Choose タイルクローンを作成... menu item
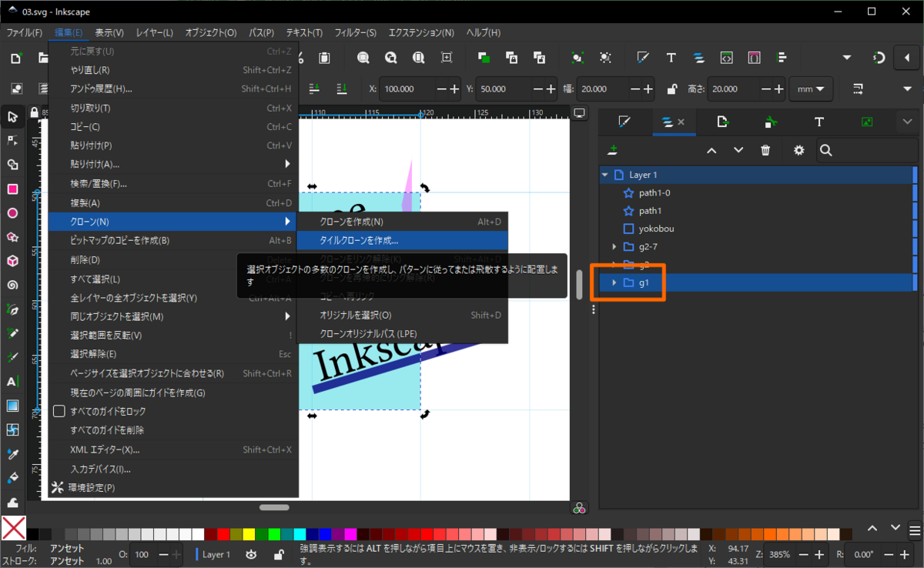The width and height of the screenshot is (924, 568). point(403,240)
